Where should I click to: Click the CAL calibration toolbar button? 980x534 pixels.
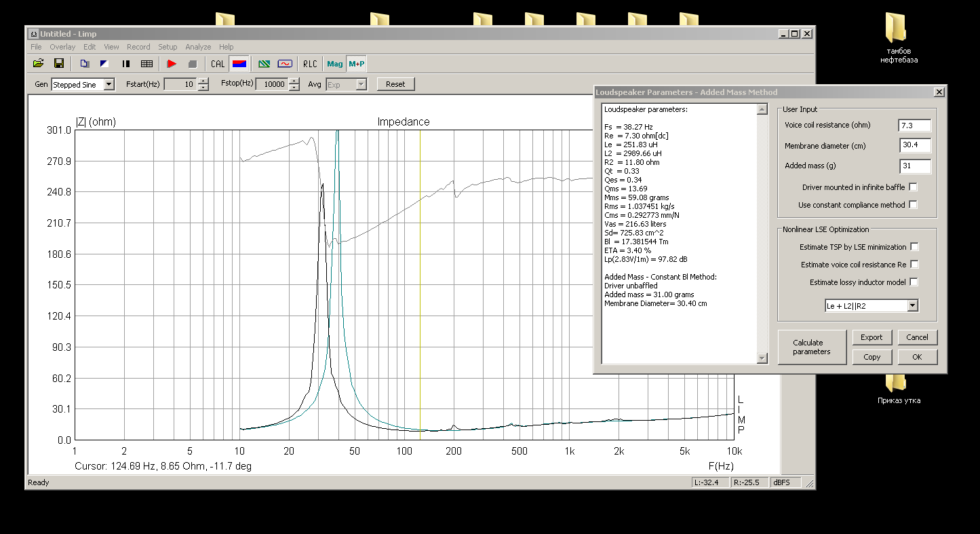pos(218,64)
